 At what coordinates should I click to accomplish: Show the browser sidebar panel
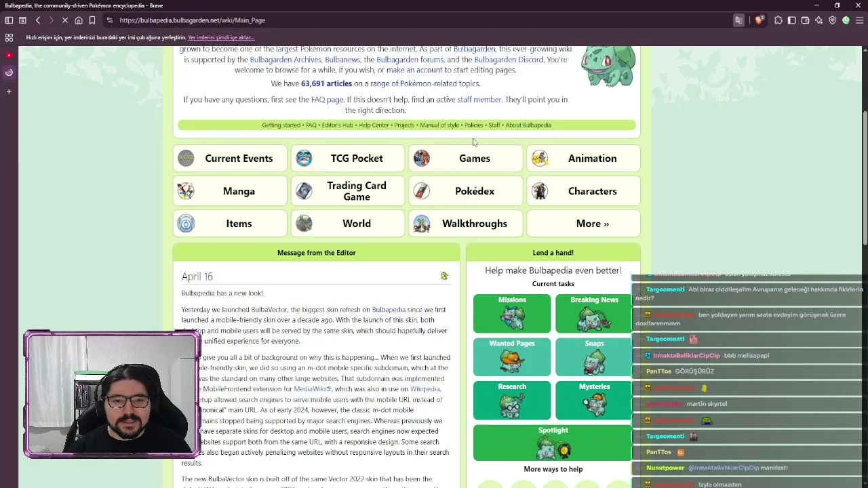pos(792,20)
